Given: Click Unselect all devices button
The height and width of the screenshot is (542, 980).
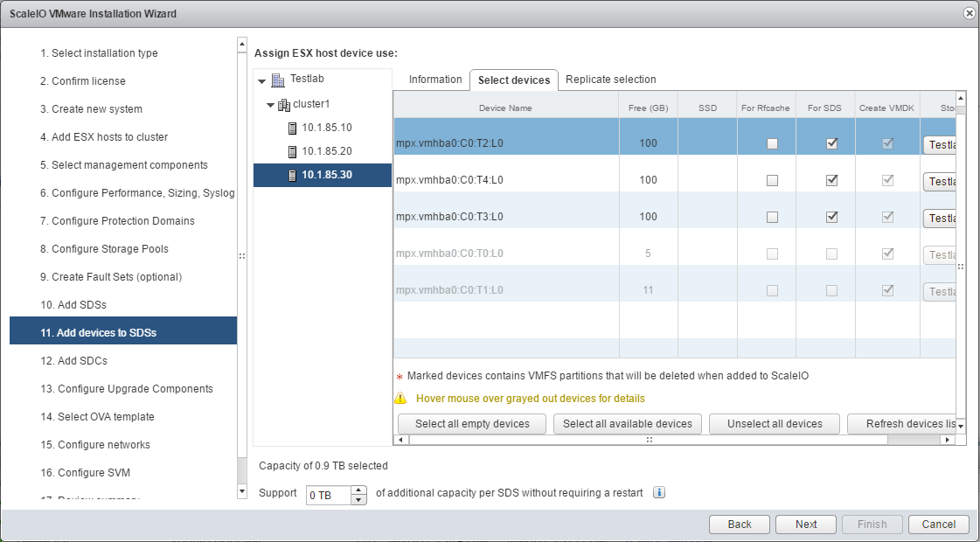Looking at the screenshot, I should (x=775, y=424).
